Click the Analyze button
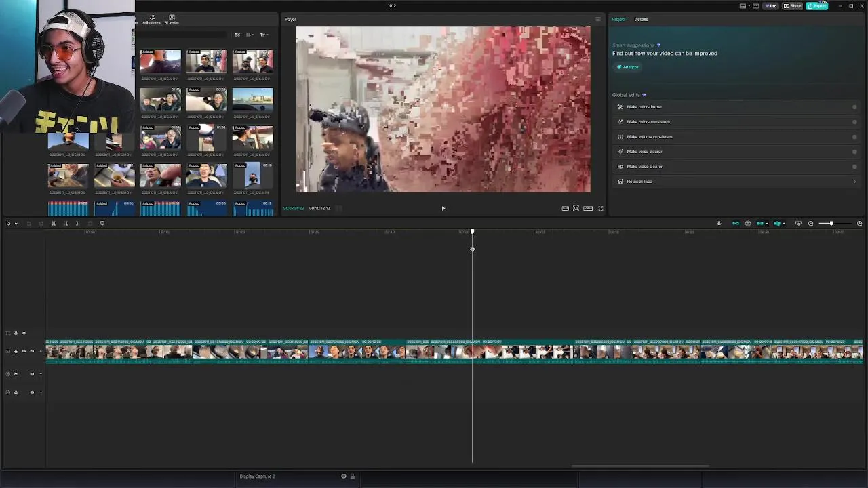The width and height of the screenshot is (868, 488). pos(627,67)
